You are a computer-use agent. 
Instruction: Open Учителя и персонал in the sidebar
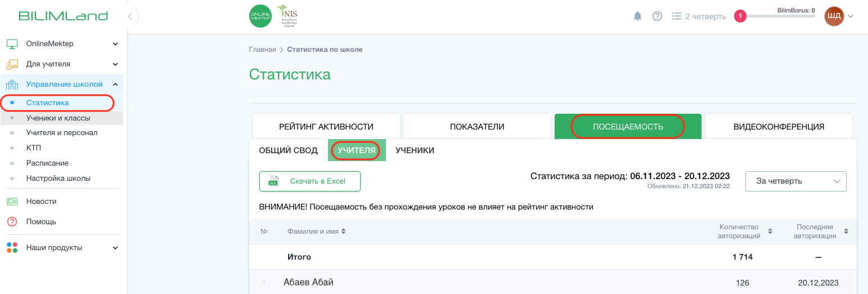[x=62, y=133]
